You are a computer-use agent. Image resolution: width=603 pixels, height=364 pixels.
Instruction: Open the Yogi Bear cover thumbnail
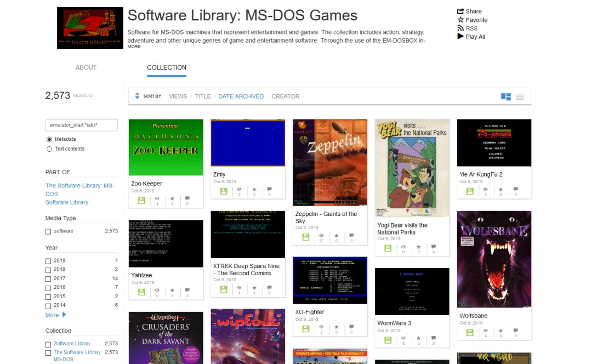point(412,168)
